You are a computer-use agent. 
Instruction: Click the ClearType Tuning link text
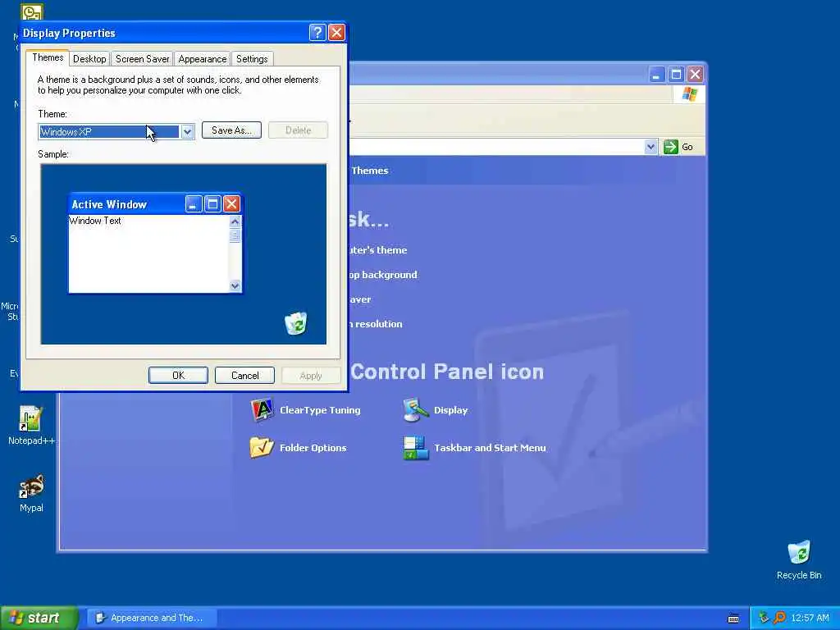(320, 410)
